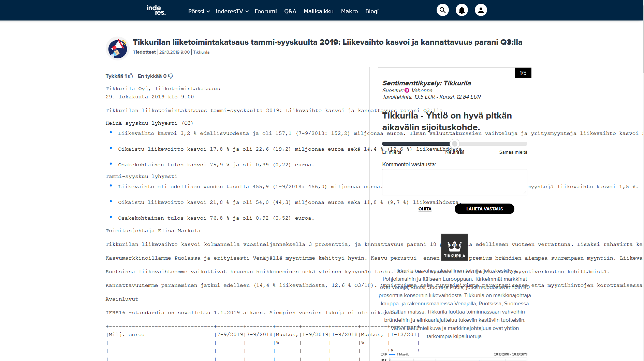644x361 pixels.
Task: Open the Q&A menu item
Action: [x=290, y=11]
